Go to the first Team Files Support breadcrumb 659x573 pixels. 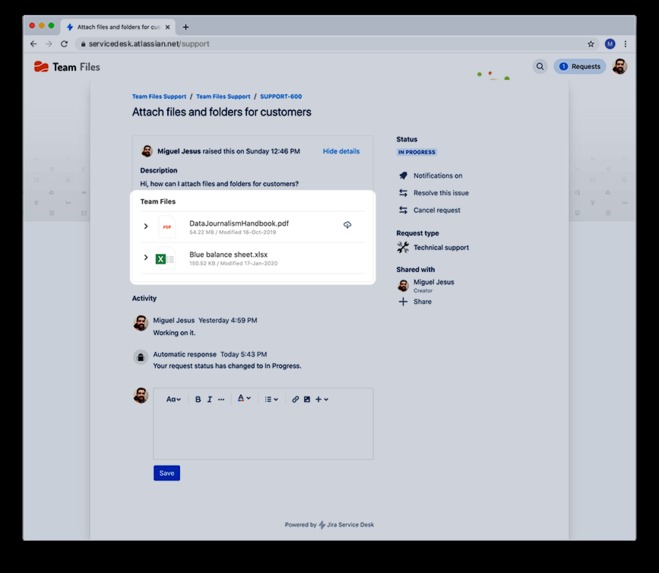[x=159, y=96]
